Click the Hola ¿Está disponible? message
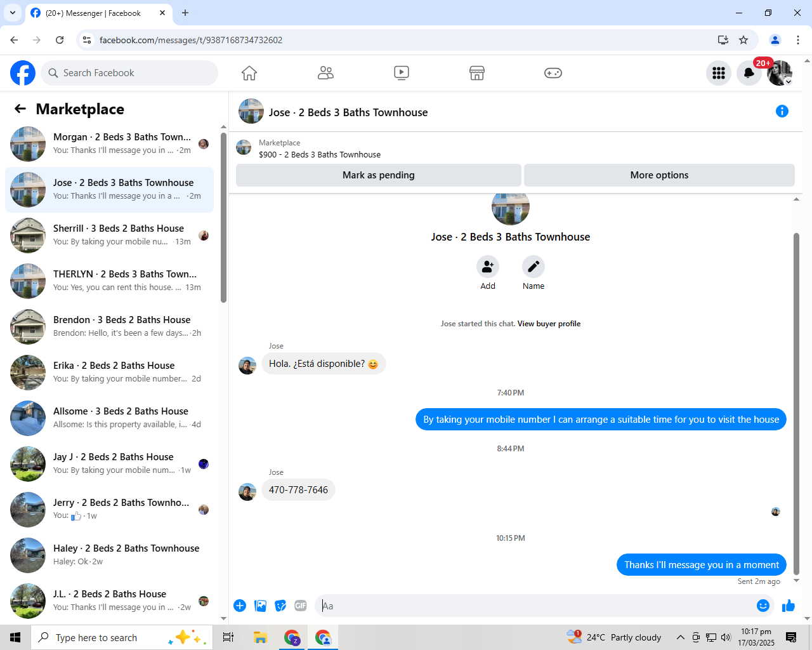The width and height of the screenshot is (812, 650). tap(324, 364)
